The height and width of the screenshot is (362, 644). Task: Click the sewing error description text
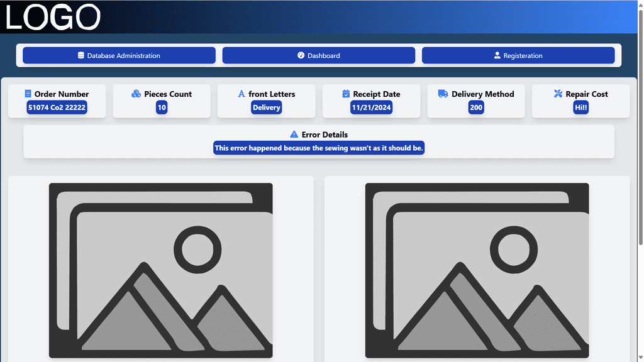319,148
